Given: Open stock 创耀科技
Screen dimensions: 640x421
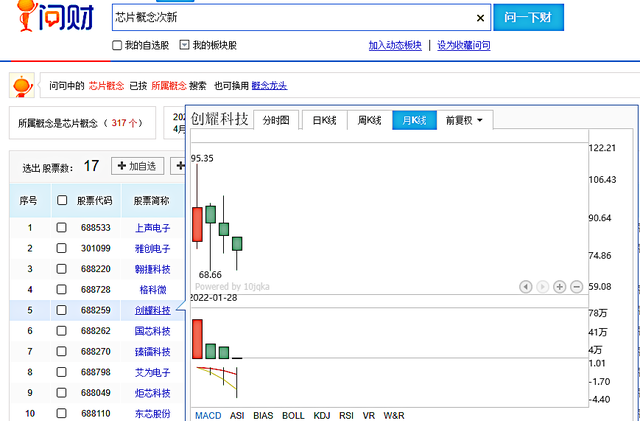Looking at the screenshot, I should [153, 310].
